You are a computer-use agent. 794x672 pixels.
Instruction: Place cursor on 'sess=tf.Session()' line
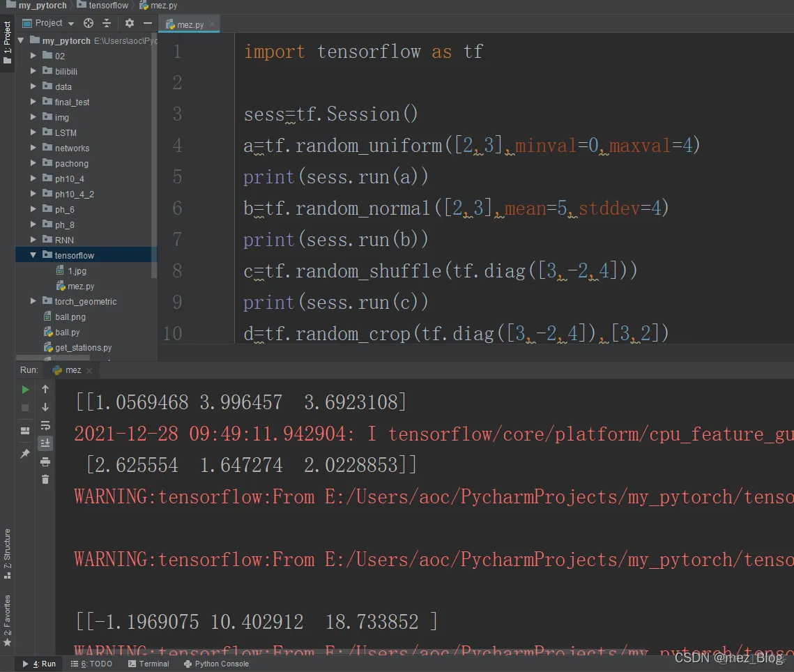(x=330, y=114)
